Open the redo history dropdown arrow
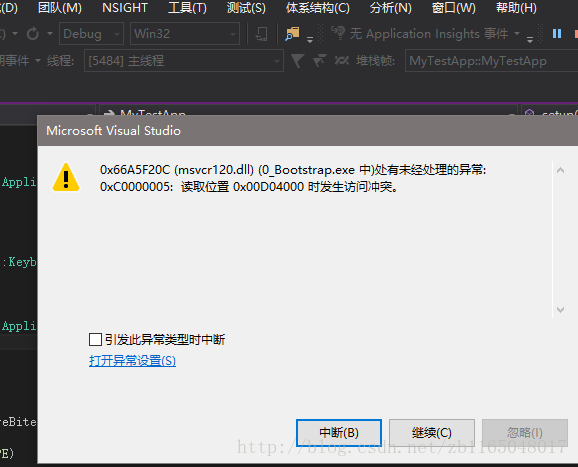This screenshot has width=578, height=467. click(x=50, y=34)
